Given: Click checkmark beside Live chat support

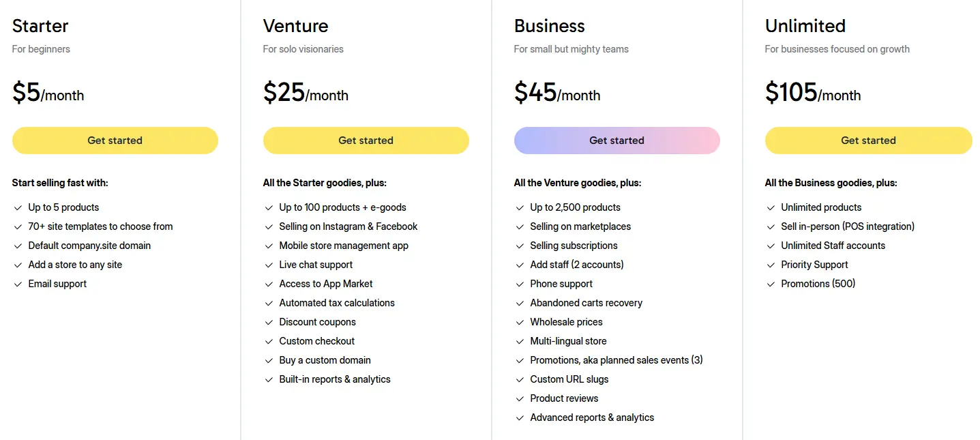Looking at the screenshot, I should pos(269,265).
